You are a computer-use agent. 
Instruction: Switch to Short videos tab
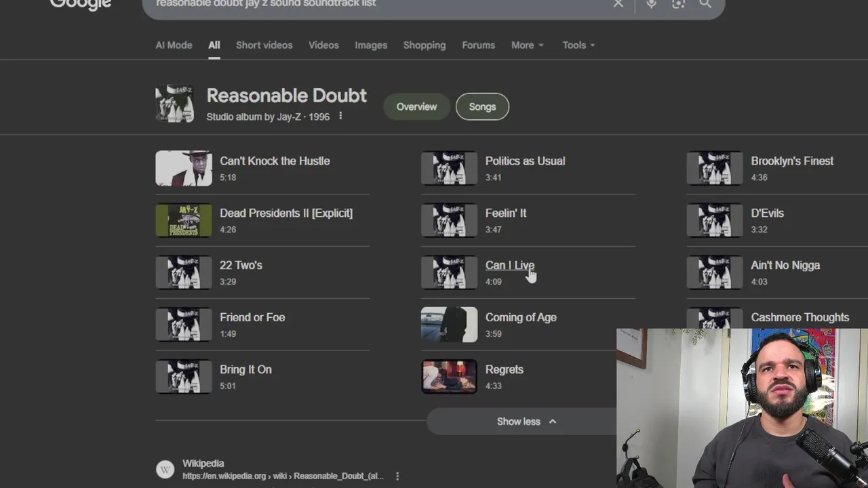pos(264,45)
